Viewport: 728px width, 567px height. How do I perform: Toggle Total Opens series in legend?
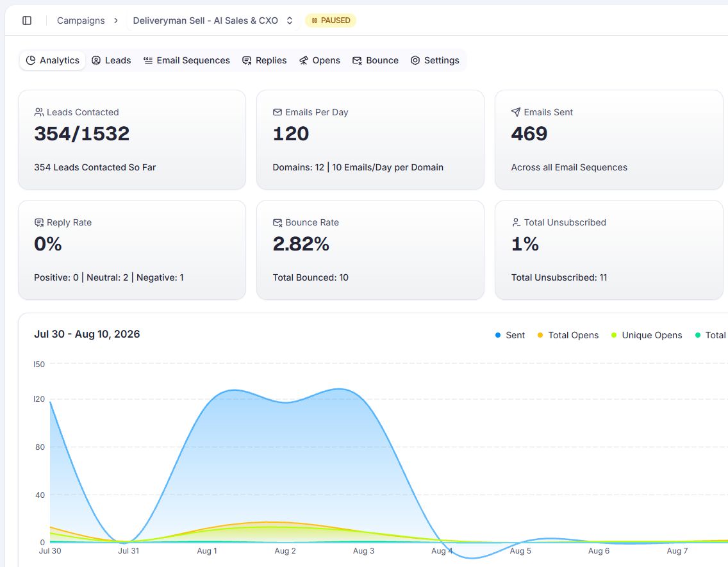[x=568, y=335]
